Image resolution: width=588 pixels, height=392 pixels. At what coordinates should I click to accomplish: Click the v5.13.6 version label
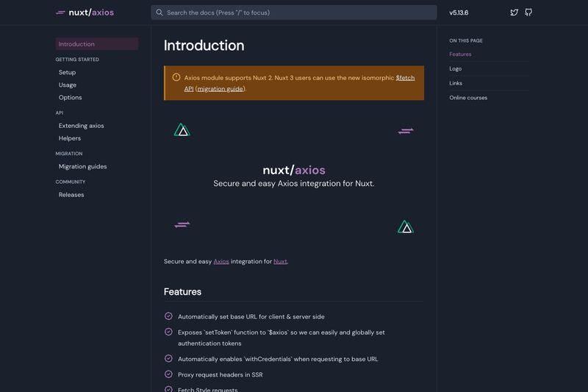459,13
